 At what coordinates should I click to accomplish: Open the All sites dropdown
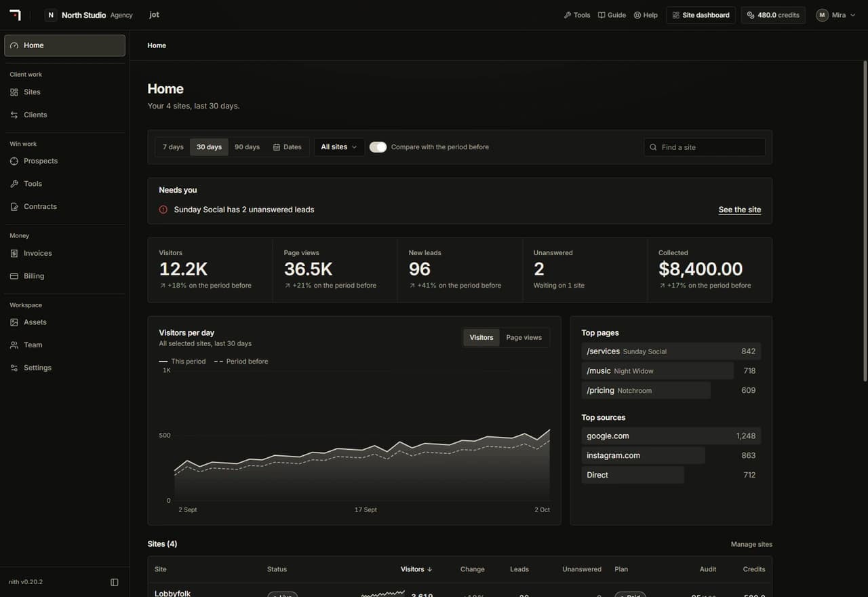point(339,147)
